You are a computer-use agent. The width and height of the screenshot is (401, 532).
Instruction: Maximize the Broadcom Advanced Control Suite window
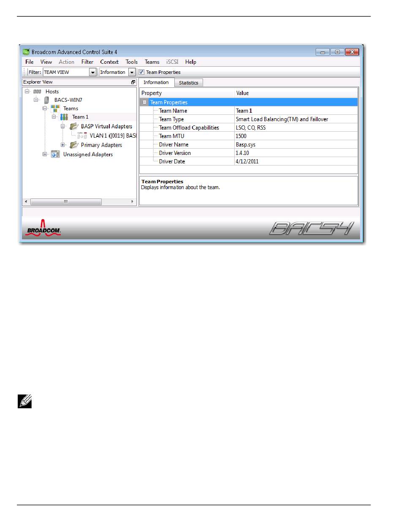pyautogui.click(x=337, y=52)
